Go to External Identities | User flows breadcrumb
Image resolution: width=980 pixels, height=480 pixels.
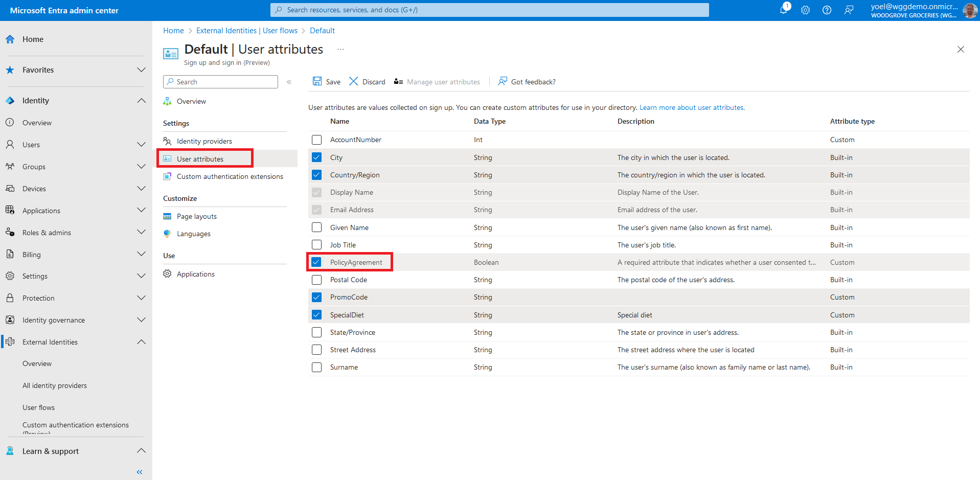246,31
